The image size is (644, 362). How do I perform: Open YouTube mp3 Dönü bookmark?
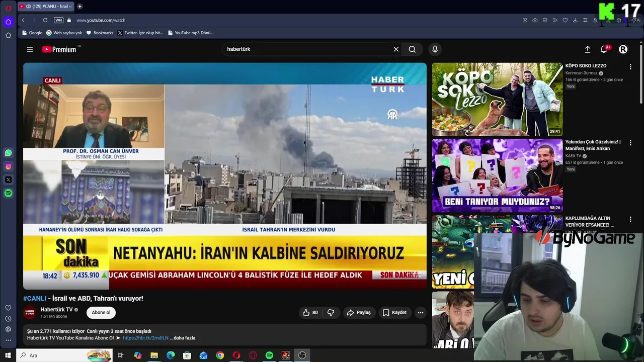pyautogui.click(x=191, y=33)
